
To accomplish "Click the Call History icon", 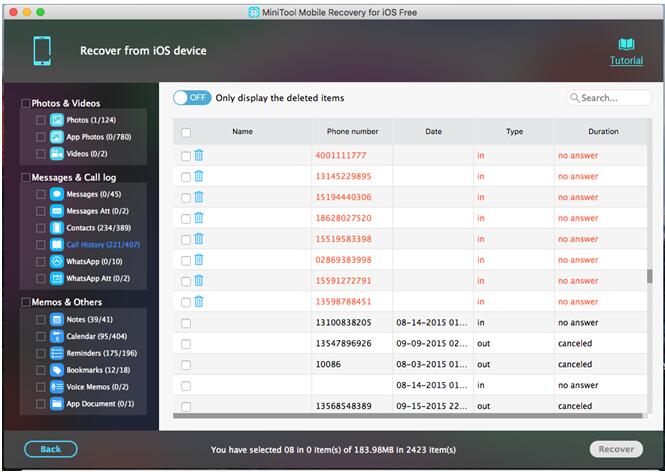I will click(x=56, y=245).
